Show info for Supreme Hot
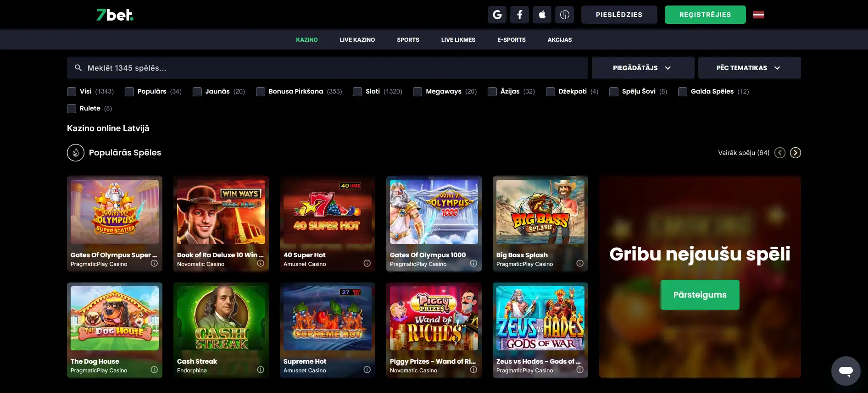 367,370
